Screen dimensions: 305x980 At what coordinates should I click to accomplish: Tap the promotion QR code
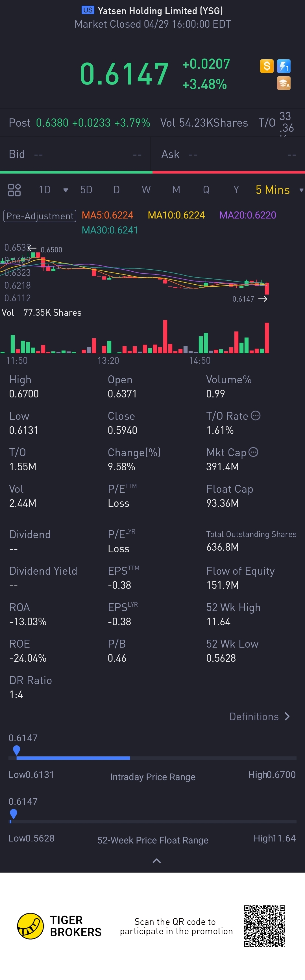coord(265,926)
